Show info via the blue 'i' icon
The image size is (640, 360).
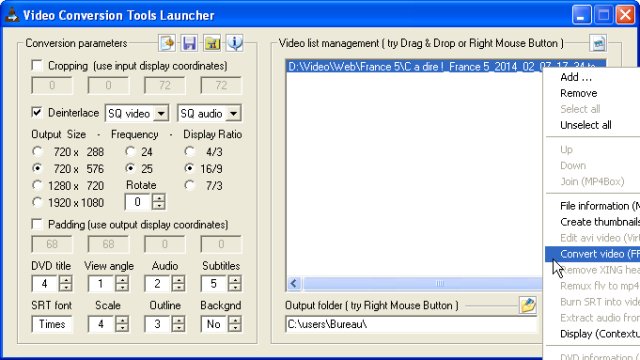235,43
